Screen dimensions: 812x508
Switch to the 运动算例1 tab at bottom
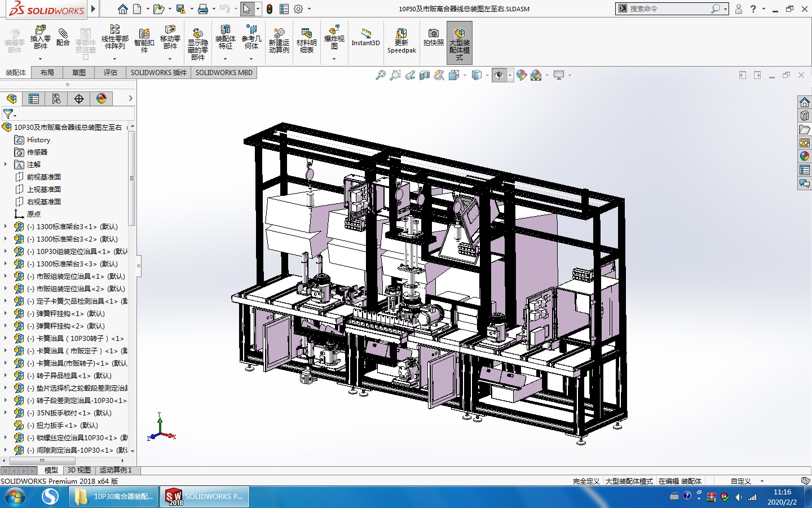pyautogui.click(x=114, y=470)
